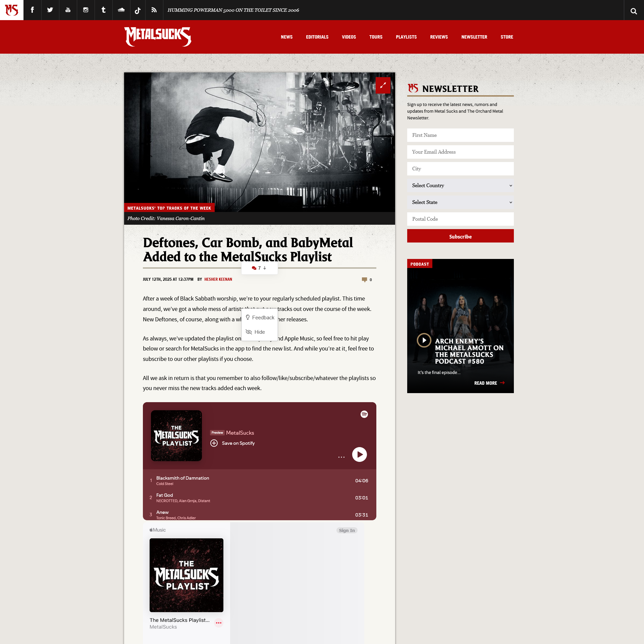This screenshot has height=644, width=644.
Task: Open the MetalSucks Facebook page icon
Action: pos(32,10)
